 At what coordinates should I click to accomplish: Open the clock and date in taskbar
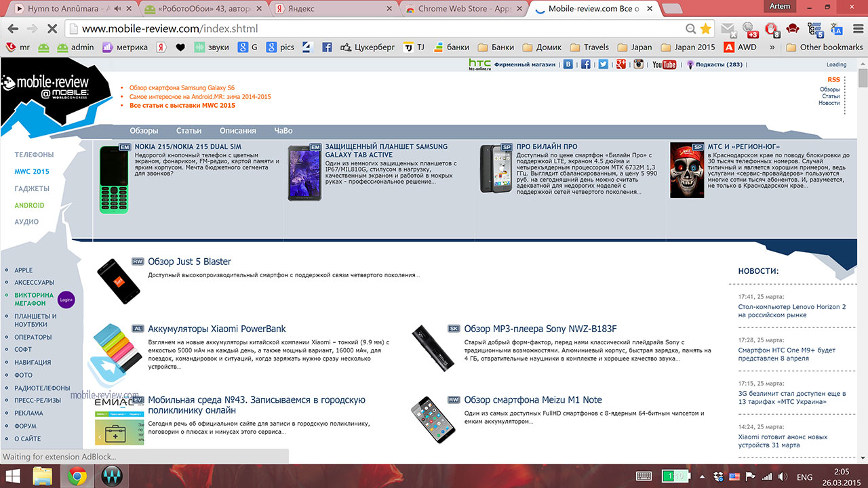tap(841, 476)
